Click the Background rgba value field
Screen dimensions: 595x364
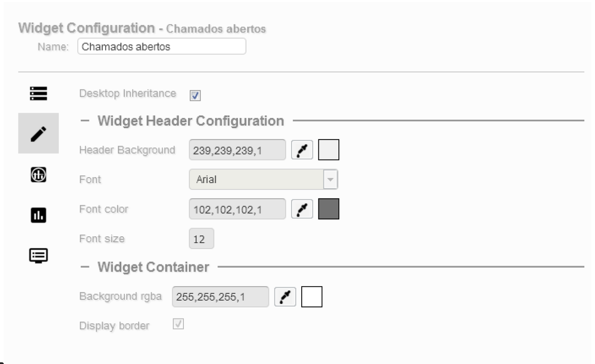[x=220, y=297]
